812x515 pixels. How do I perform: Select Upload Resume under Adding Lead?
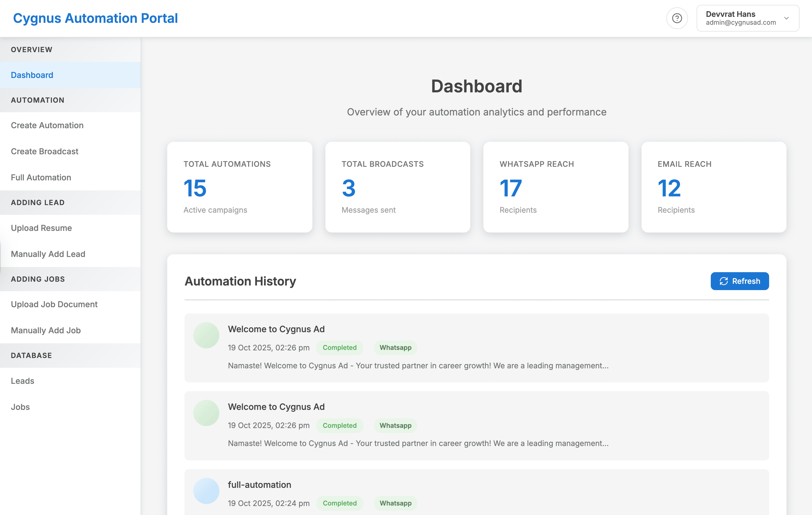tap(42, 228)
